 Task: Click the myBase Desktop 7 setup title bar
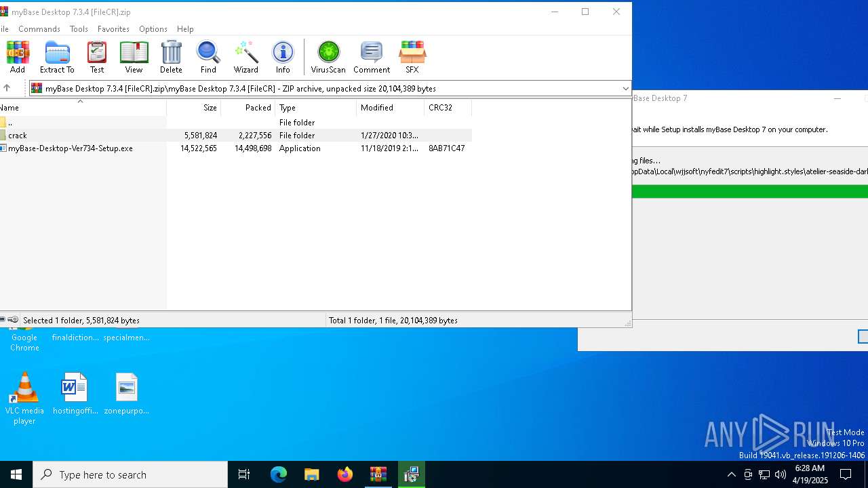(750, 98)
